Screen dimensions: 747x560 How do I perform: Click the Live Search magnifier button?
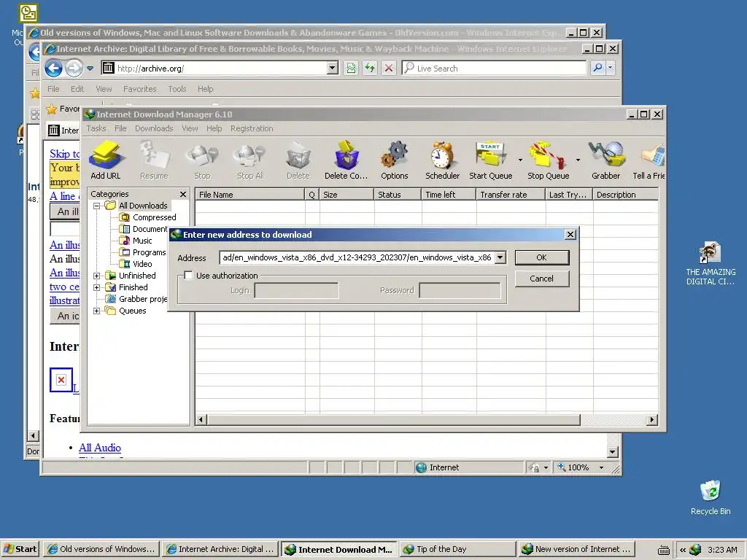(598, 68)
